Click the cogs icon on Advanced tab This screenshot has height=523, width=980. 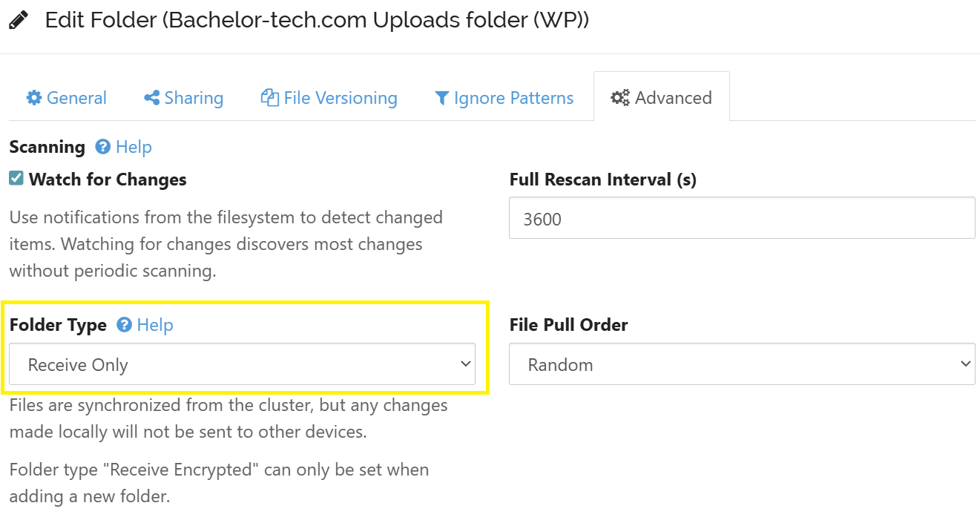tap(620, 98)
